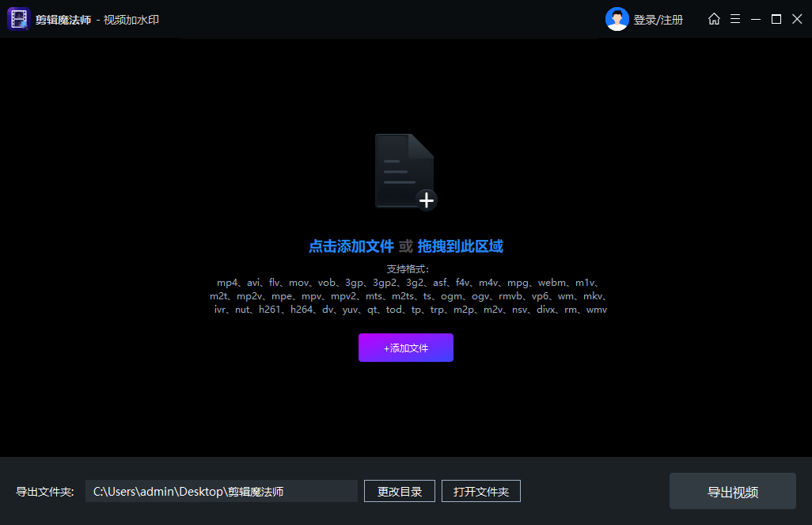Image resolution: width=812 pixels, height=525 pixels.
Task: Go to the home page icon
Action: click(714, 19)
